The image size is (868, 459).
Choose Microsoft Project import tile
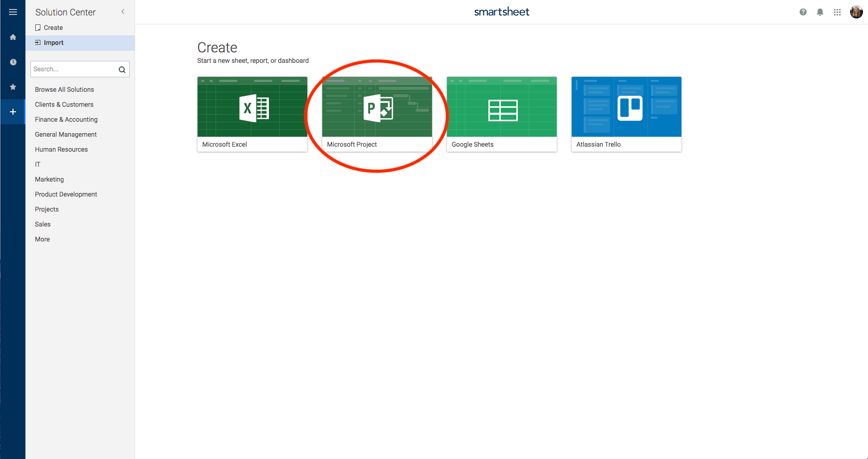coord(377,114)
